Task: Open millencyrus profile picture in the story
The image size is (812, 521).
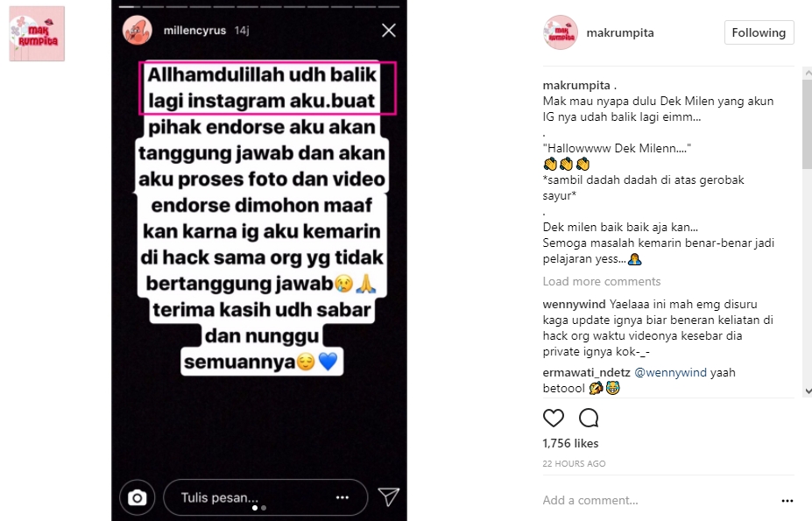Action: point(138,31)
